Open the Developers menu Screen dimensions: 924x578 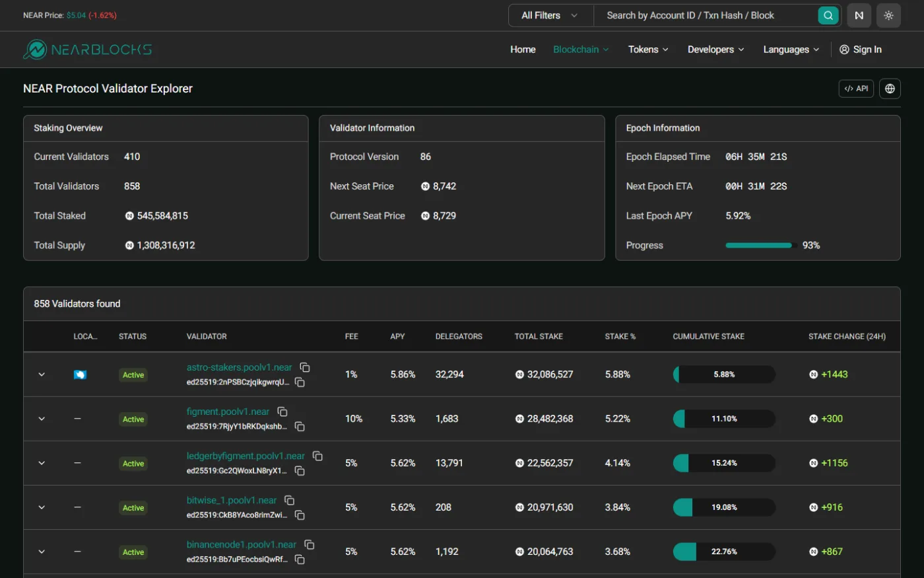(715, 50)
